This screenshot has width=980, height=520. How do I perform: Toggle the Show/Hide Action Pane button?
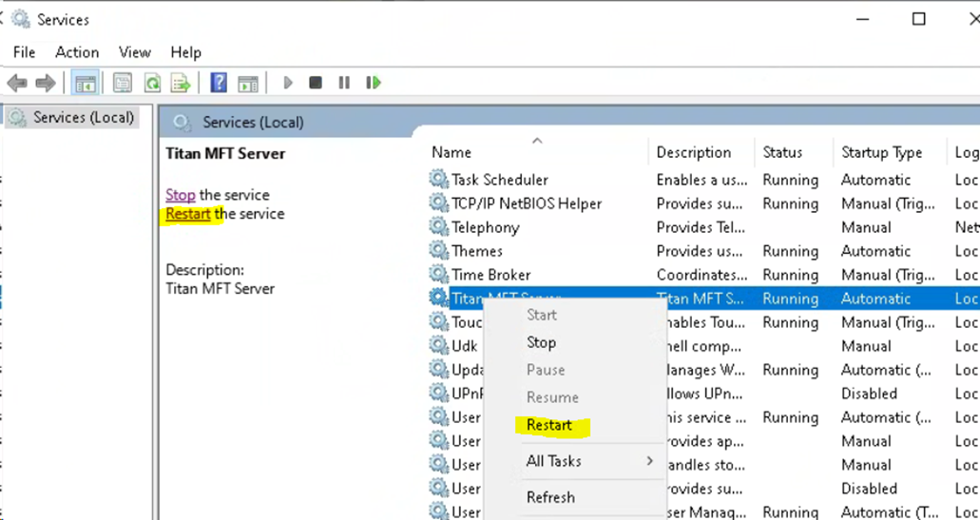tap(248, 84)
